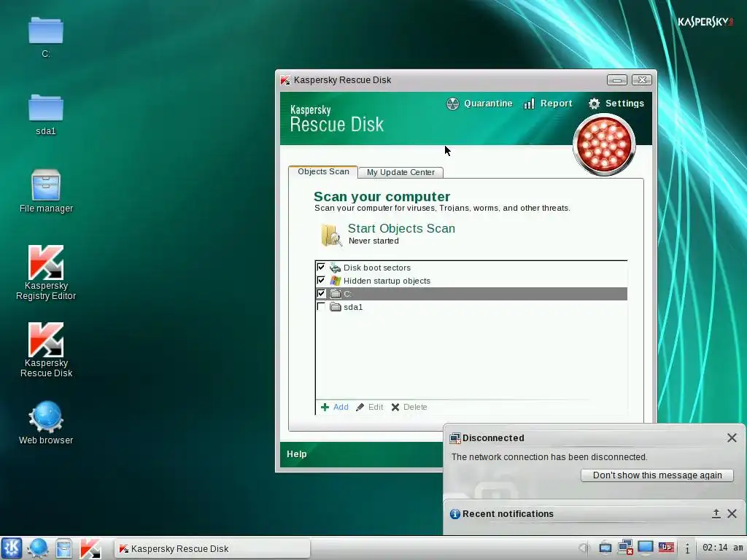Click the taskbar clock
Screen dimensions: 747x560
[x=722, y=548]
